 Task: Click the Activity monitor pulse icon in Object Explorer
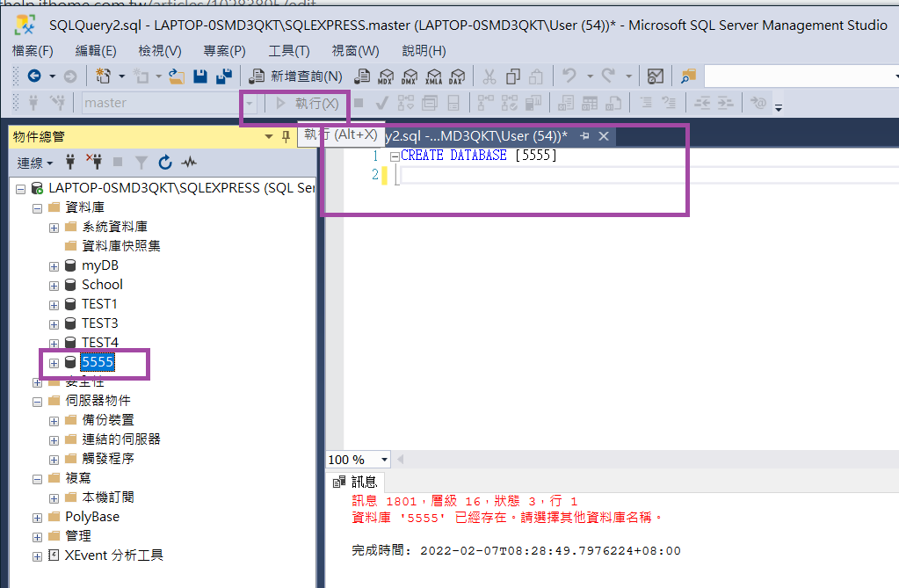(x=189, y=163)
